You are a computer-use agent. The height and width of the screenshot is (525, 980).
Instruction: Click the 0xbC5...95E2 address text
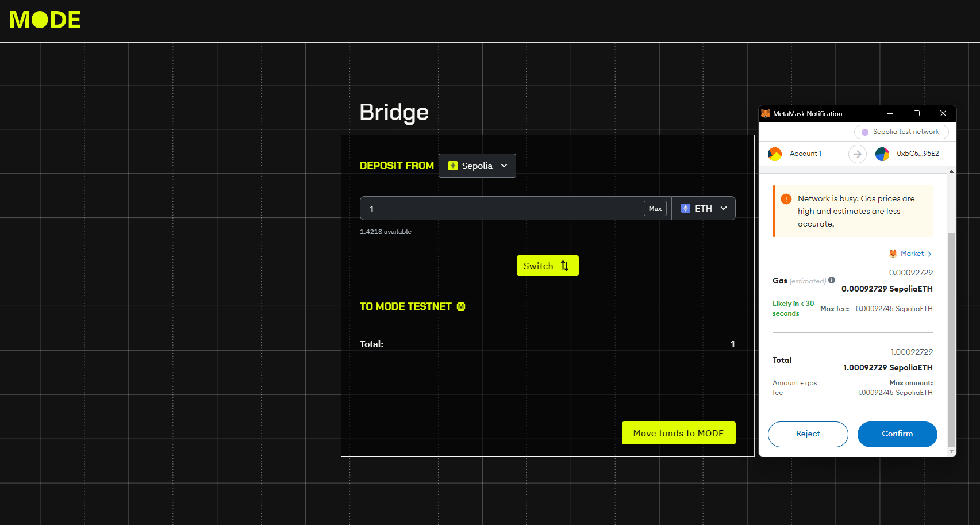(x=918, y=154)
